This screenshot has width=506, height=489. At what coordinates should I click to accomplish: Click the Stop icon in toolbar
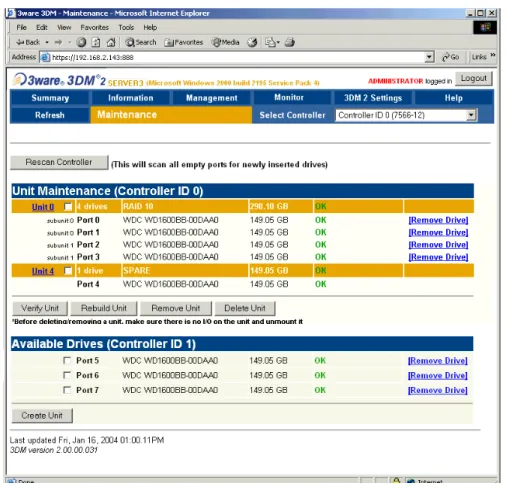tap(81, 42)
